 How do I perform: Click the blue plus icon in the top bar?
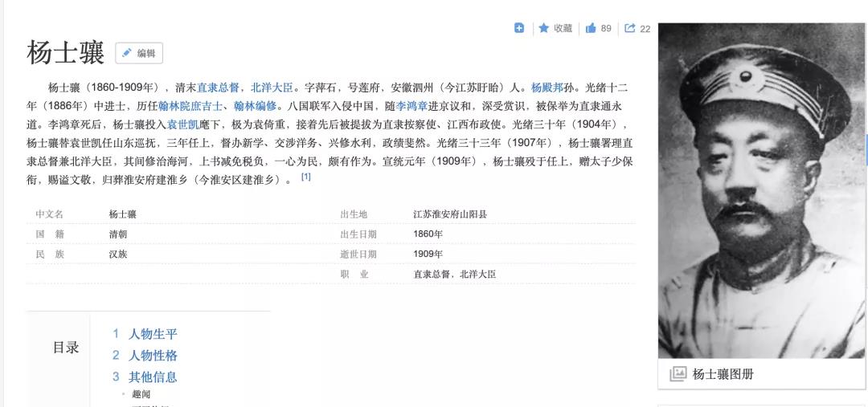(x=519, y=28)
